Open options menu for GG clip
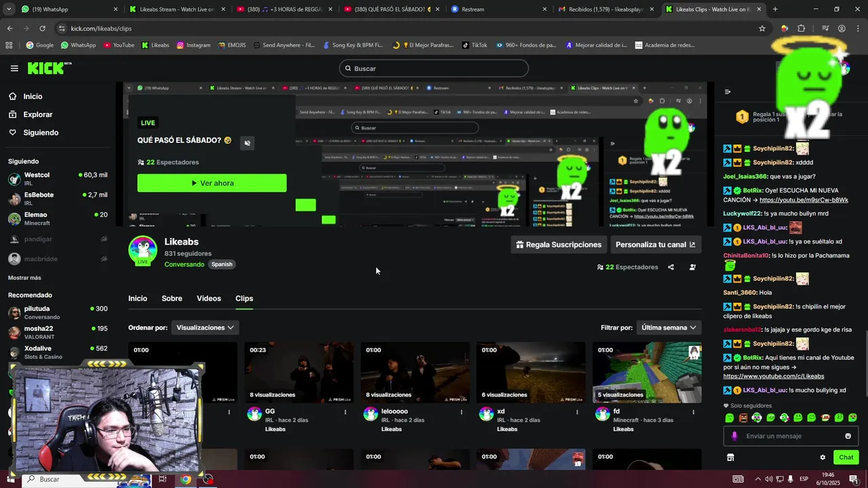The height and width of the screenshot is (488, 868). [x=345, y=412]
